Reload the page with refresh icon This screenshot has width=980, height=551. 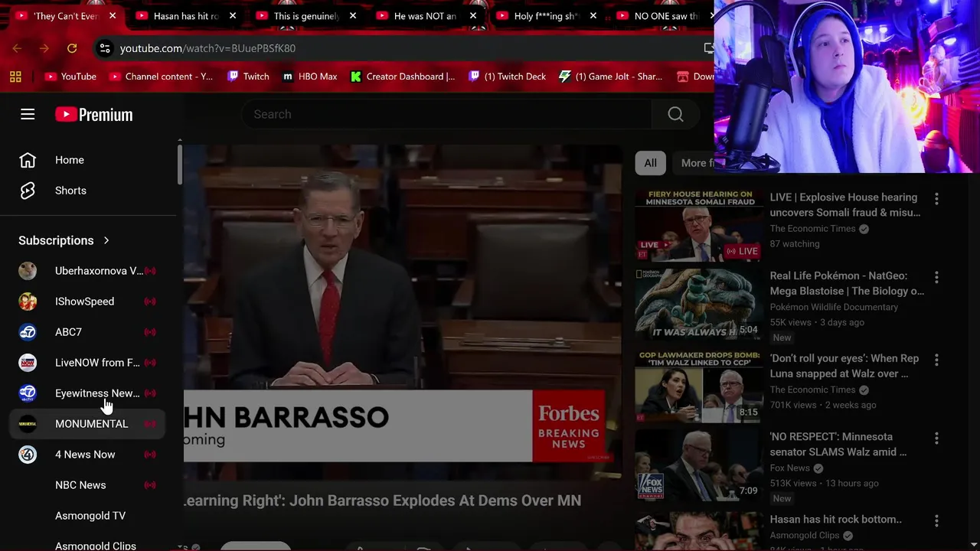72,48
